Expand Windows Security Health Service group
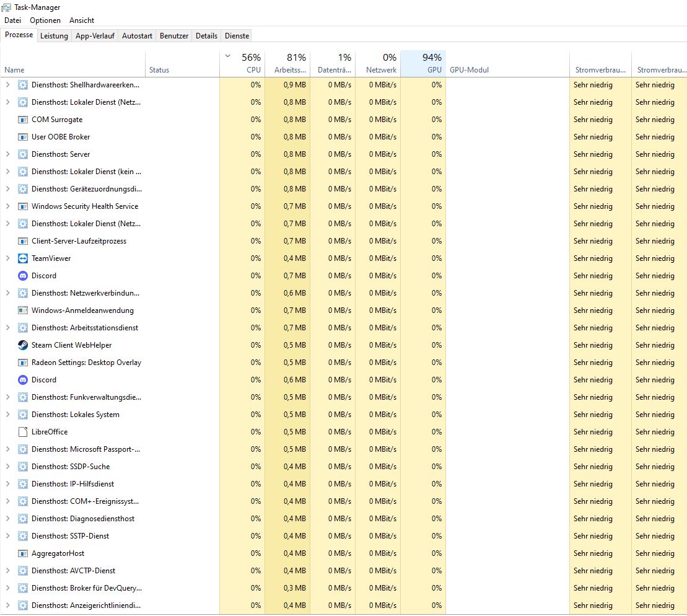Viewport: 687px width, 616px height. coord(7,206)
